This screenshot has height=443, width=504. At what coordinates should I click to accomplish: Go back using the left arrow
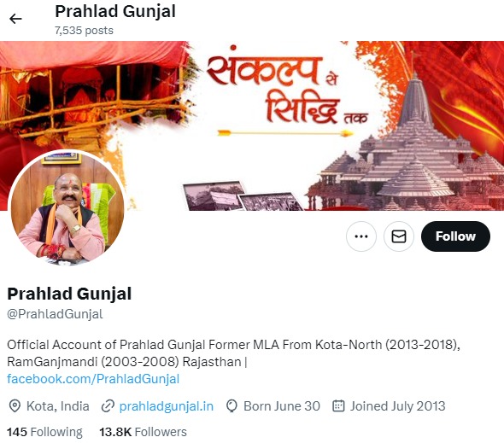click(15, 19)
